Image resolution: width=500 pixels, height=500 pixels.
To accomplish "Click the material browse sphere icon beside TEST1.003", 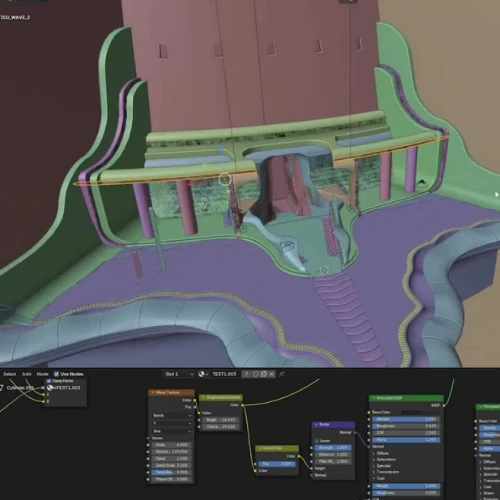I will (x=202, y=374).
